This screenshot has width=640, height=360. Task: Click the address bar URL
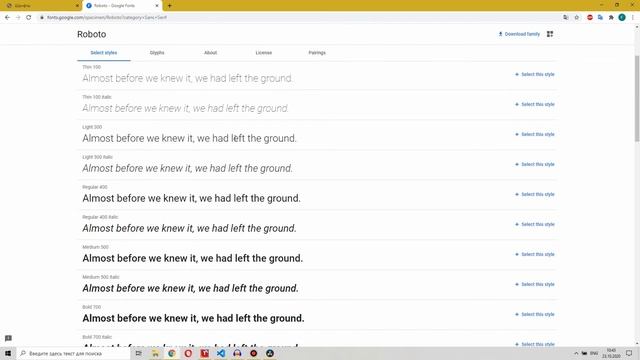point(107,18)
